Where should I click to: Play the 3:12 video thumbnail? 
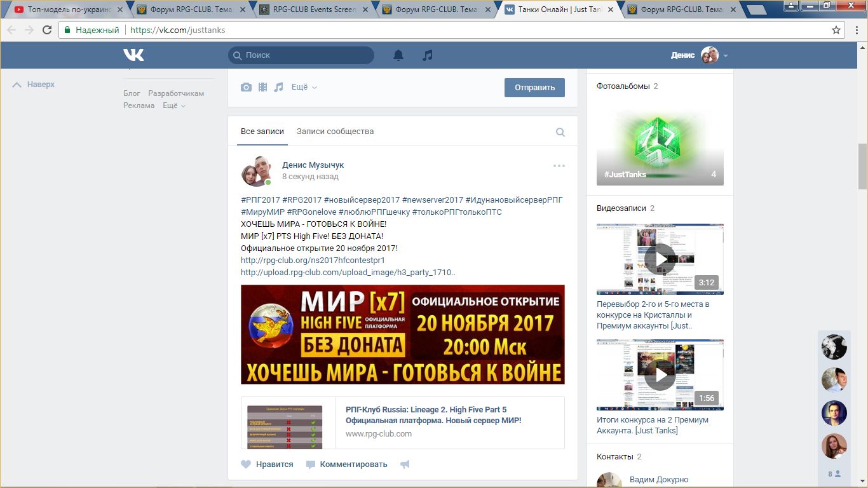coord(660,259)
